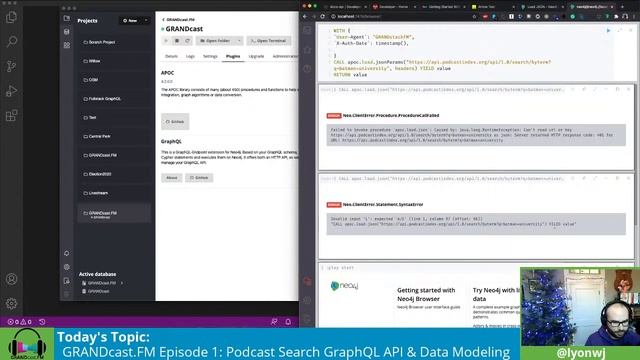Open the VS Code Run and Debug icon
640x360 pixels.
[11, 91]
